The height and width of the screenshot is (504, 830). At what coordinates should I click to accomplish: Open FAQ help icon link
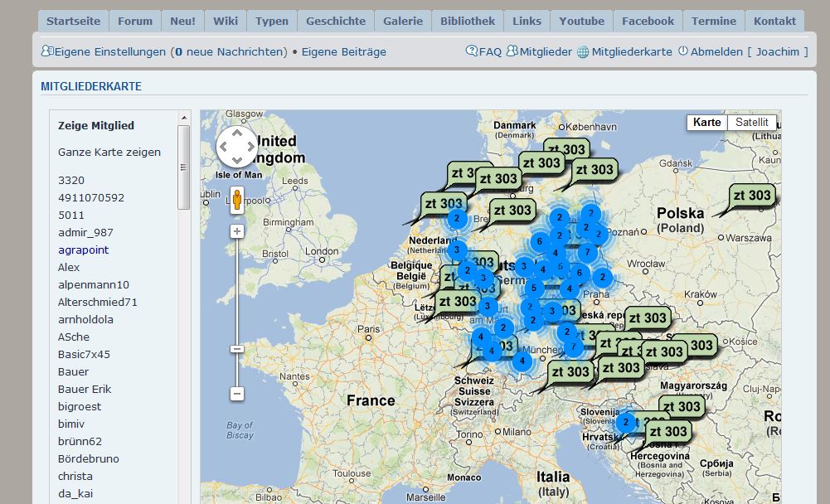pos(483,51)
